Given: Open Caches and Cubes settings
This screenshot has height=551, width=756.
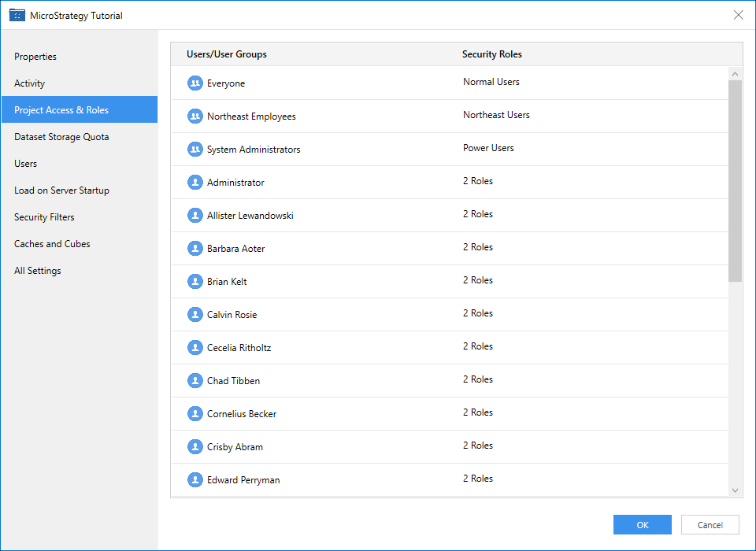Looking at the screenshot, I should coord(52,244).
